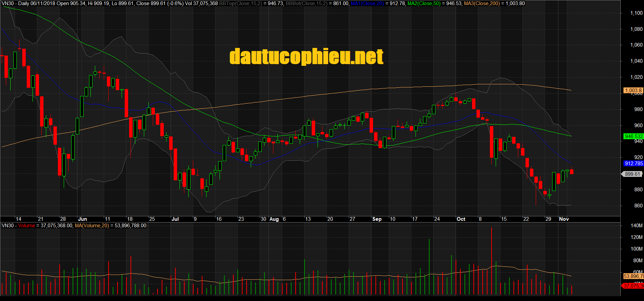Click day label 22 on the date axis
The width and height of the screenshot is (644, 301).
point(526,219)
